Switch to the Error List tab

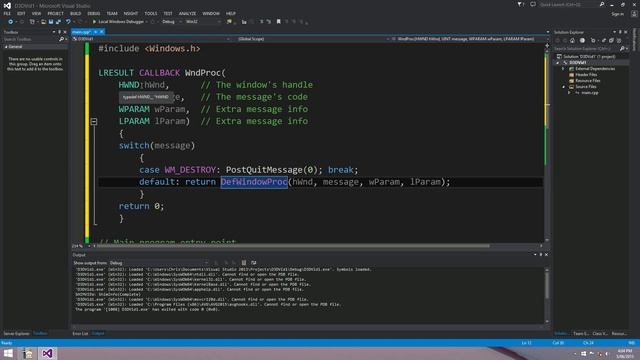(x=80, y=333)
